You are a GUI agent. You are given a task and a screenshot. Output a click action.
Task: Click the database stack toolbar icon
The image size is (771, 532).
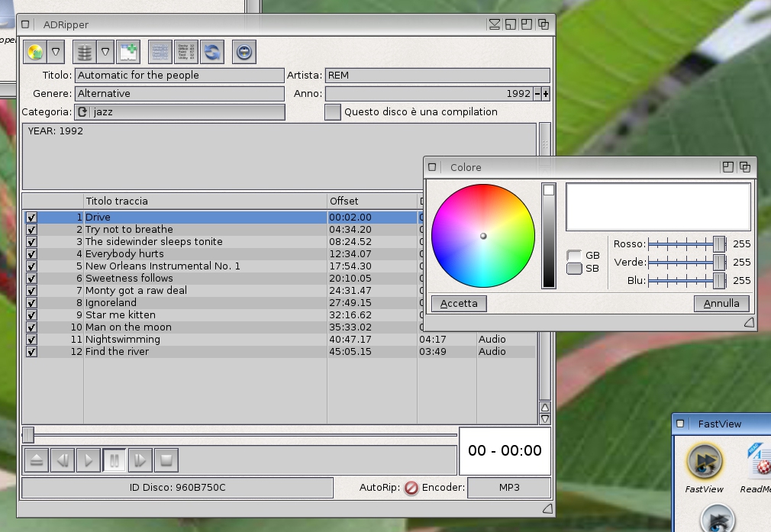(x=85, y=52)
